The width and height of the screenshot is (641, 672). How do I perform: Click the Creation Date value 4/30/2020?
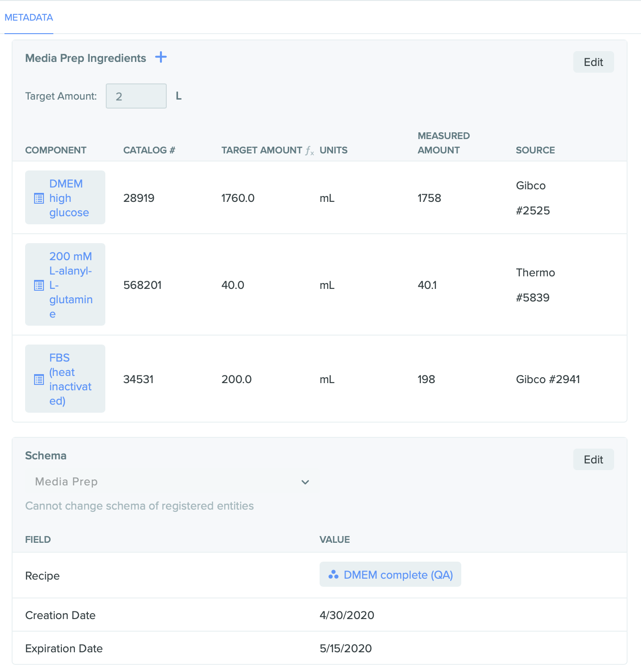point(347,615)
